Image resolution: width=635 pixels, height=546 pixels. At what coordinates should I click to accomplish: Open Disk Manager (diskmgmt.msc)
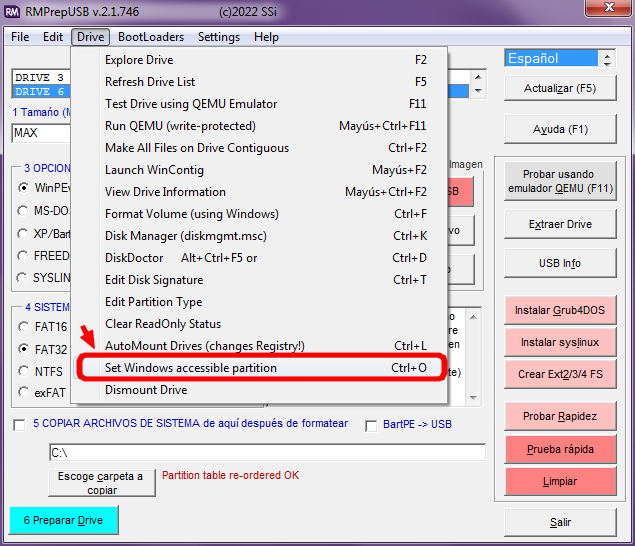(x=260, y=236)
